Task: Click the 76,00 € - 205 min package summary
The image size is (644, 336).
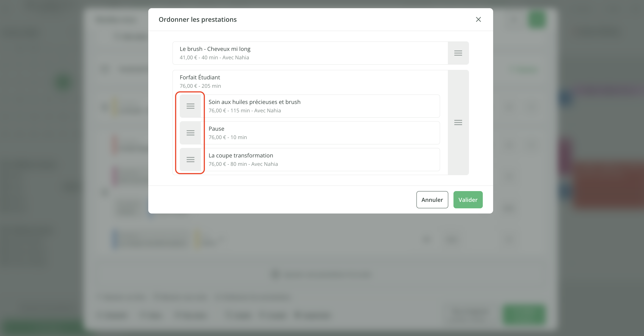Action: tap(200, 86)
